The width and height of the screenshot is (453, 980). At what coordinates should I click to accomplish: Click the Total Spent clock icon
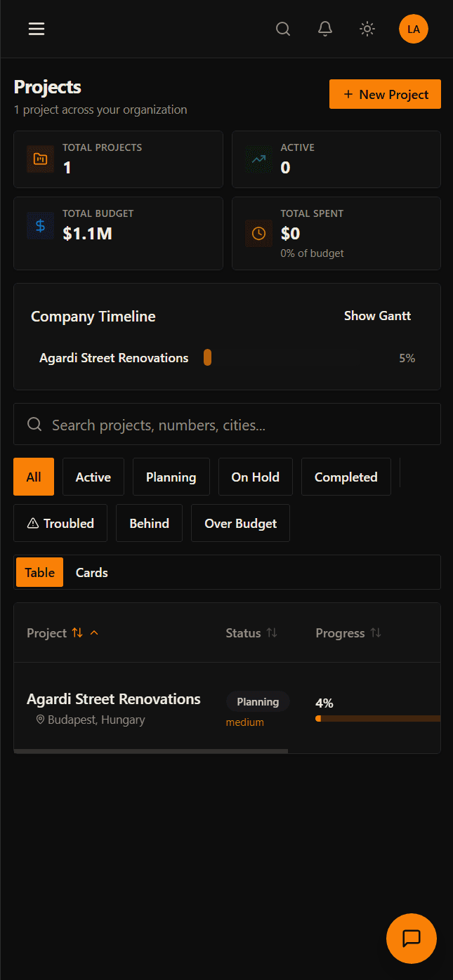click(x=258, y=232)
